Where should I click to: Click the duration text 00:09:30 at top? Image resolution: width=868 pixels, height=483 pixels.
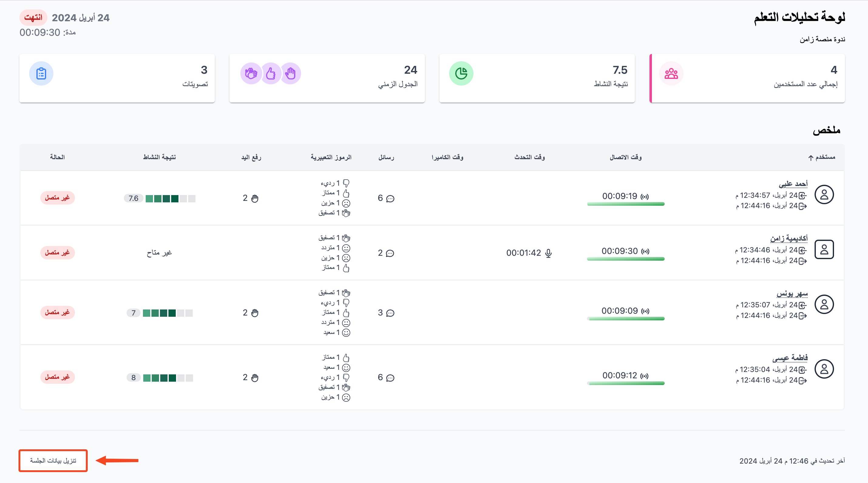pos(48,33)
